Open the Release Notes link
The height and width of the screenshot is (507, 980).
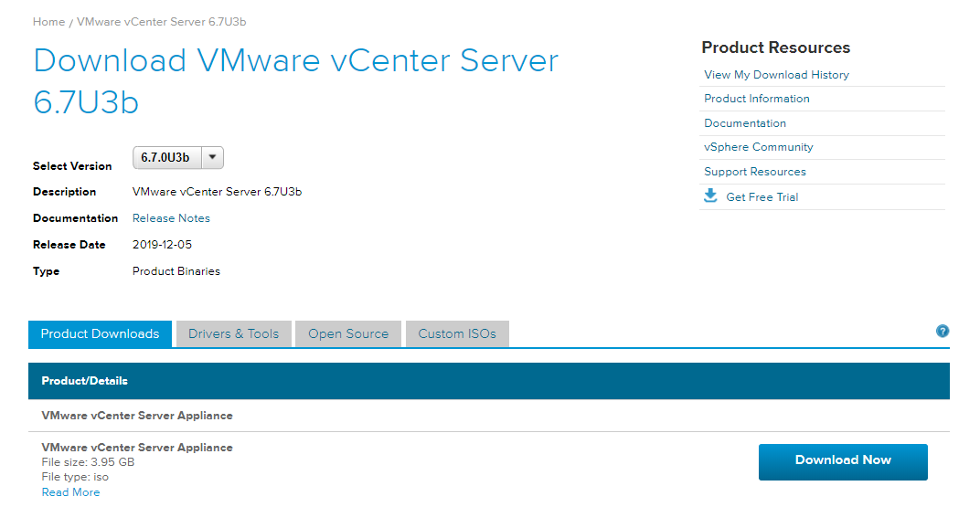click(x=171, y=218)
